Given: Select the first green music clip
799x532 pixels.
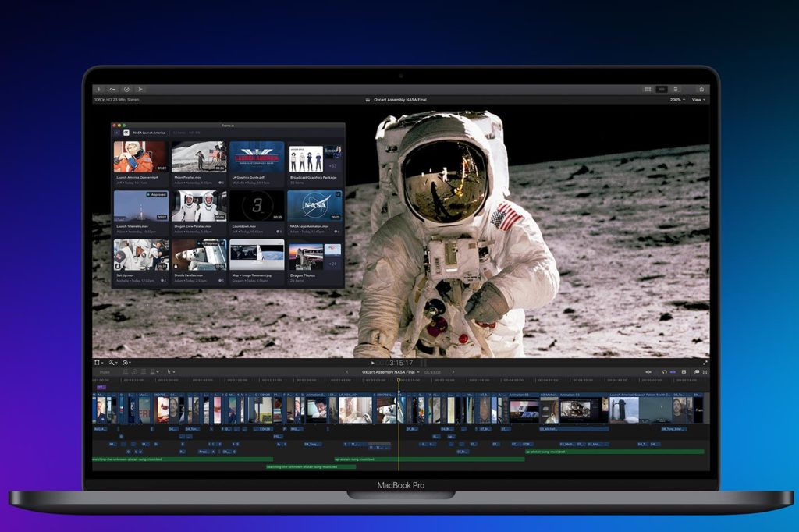Looking at the screenshot, I should coord(183,459).
